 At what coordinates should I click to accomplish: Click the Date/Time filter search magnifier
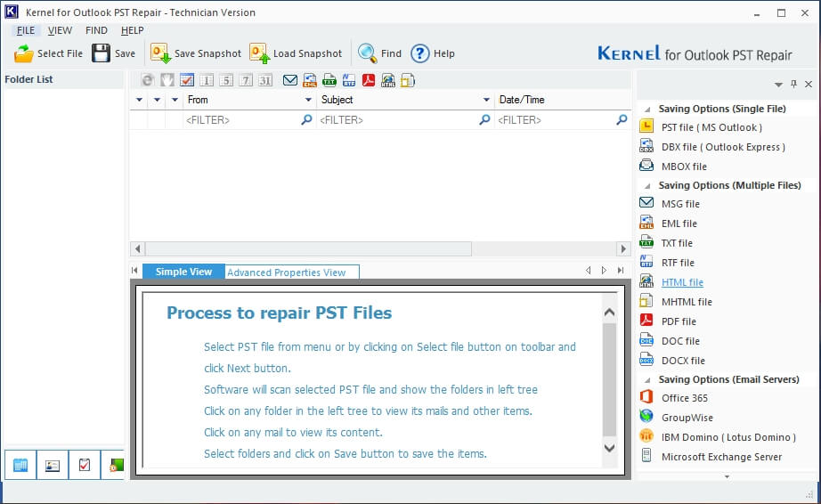[622, 120]
